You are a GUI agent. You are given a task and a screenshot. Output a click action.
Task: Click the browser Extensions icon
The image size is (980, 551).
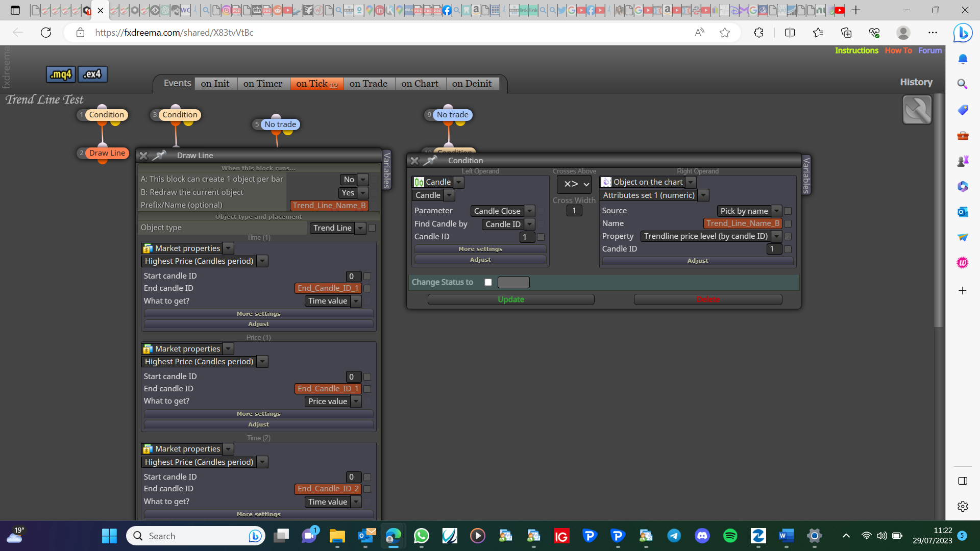758,33
